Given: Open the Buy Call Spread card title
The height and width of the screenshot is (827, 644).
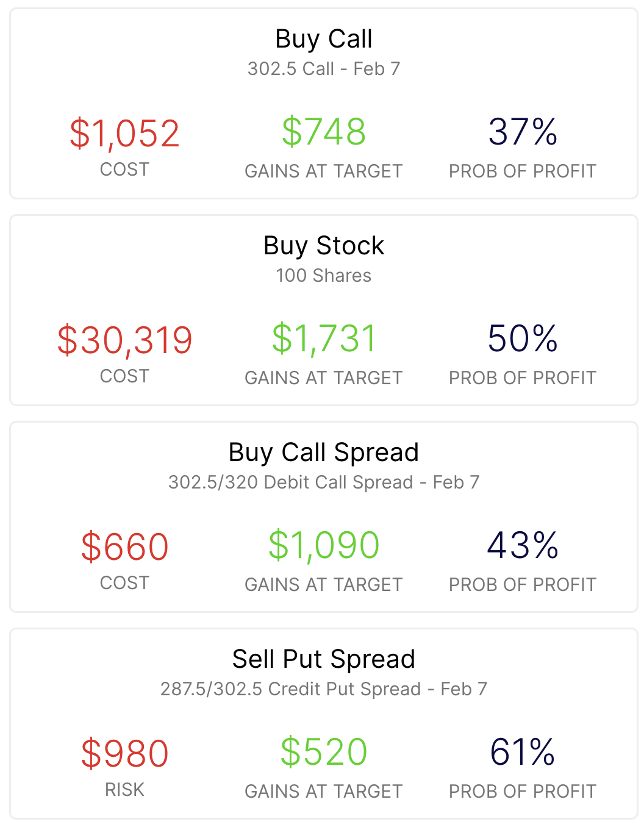Looking at the screenshot, I should pyautogui.click(x=324, y=453).
